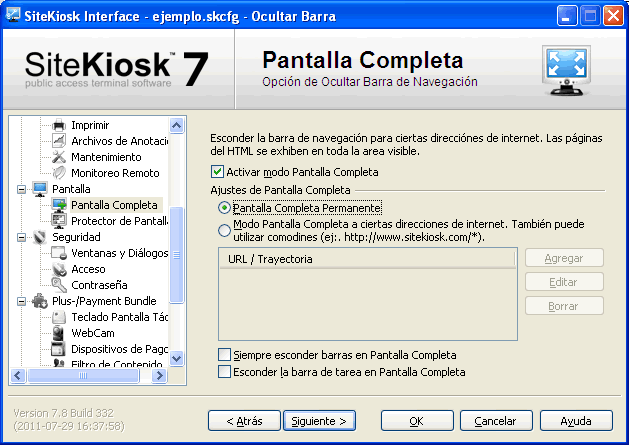The image size is (629, 445).
Task: Click the WebCam icon in tree
Action: (x=59, y=333)
